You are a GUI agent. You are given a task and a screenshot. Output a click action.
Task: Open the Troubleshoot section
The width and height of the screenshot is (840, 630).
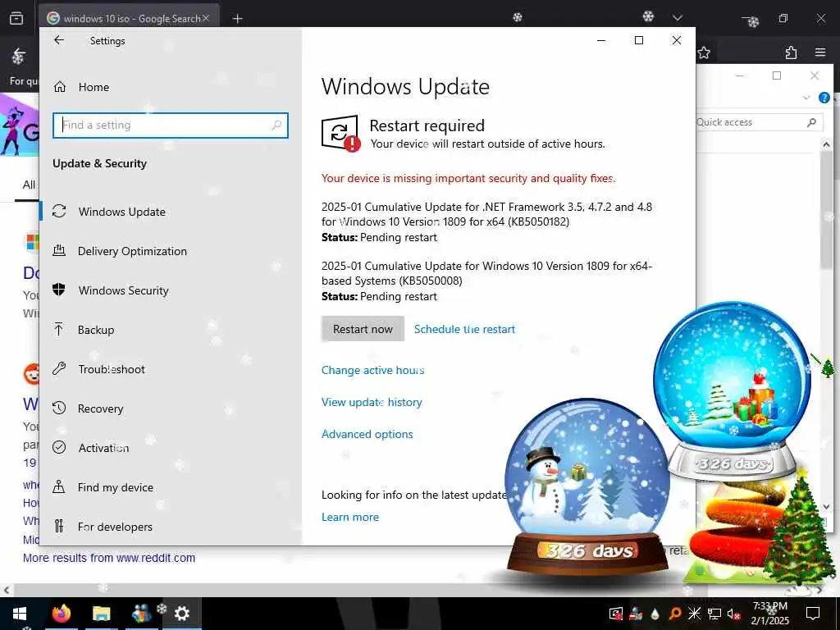(112, 369)
